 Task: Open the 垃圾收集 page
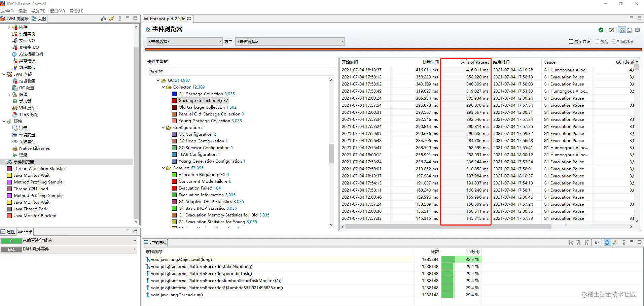(27, 81)
